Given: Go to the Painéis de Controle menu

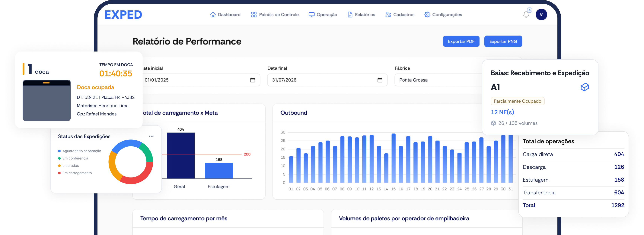Looking at the screenshot, I should coord(279,14).
